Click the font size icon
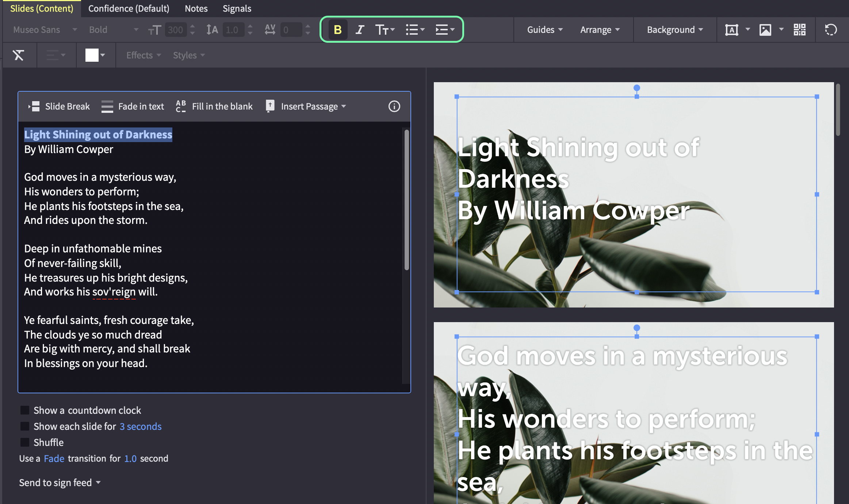 click(154, 30)
